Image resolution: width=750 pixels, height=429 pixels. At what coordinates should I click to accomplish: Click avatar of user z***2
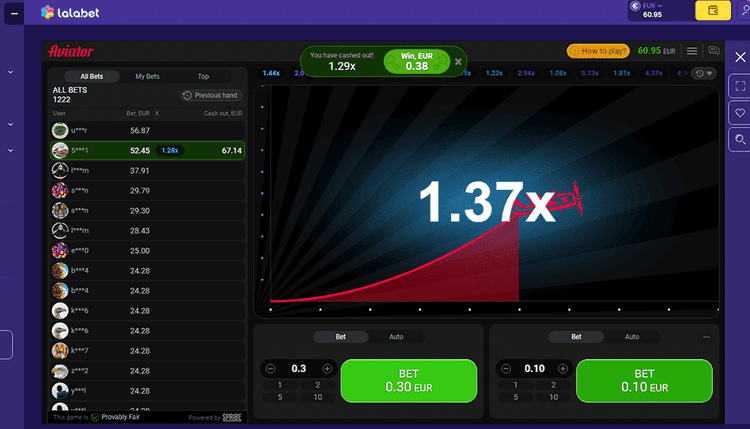coord(60,371)
